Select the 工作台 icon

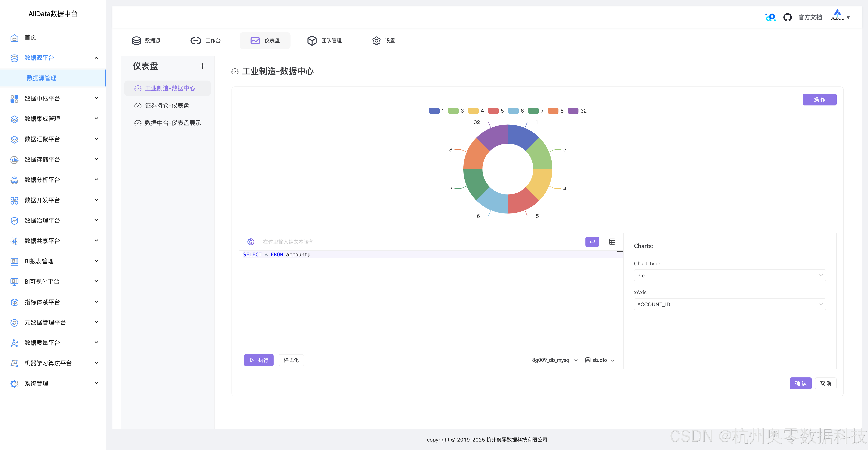coord(196,40)
